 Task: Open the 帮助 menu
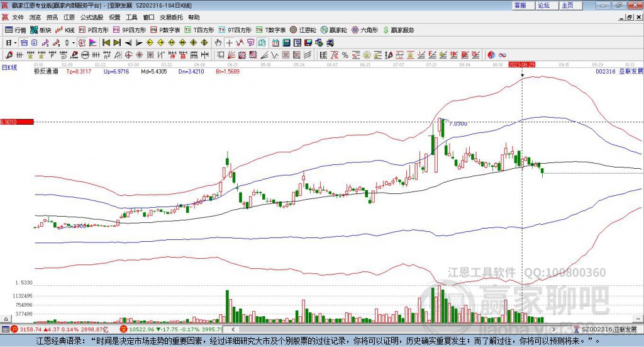click(194, 17)
